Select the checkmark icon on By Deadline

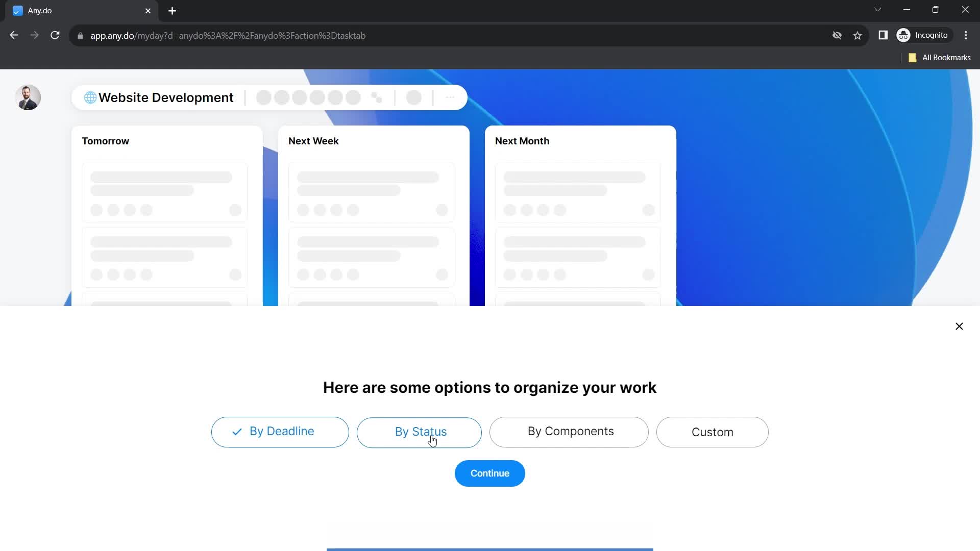[237, 432]
